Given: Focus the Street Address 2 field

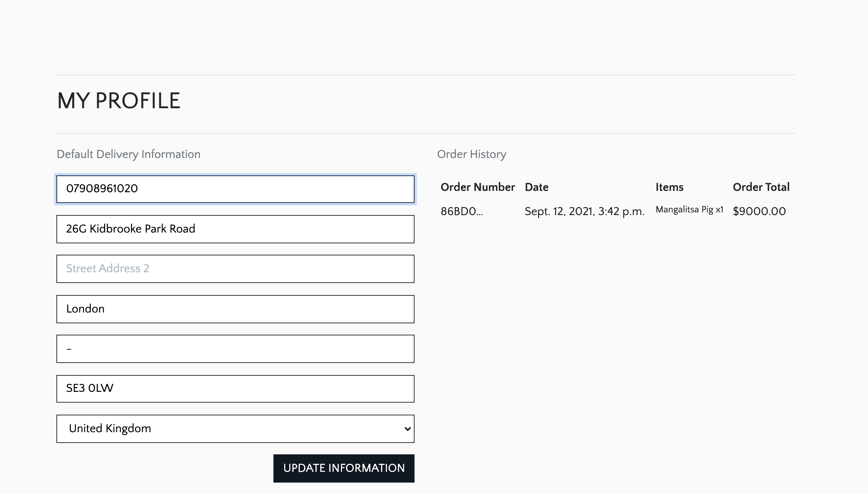Looking at the screenshot, I should [x=235, y=269].
